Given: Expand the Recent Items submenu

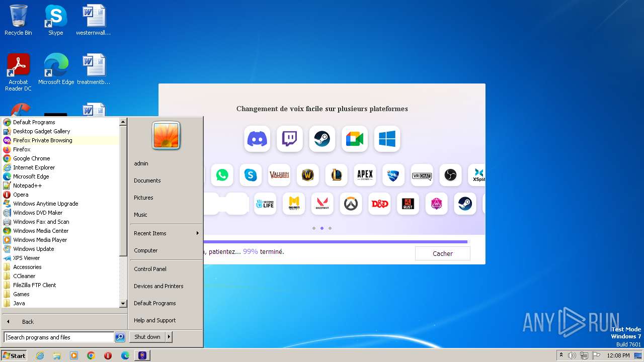Looking at the screenshot, I should click(x=166, y=233).
